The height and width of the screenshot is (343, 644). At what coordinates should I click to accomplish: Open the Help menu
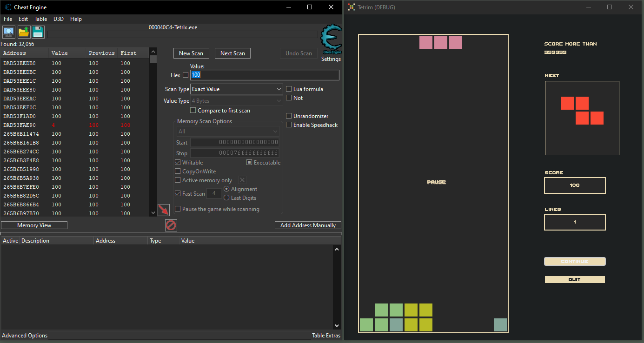(76, 19)
